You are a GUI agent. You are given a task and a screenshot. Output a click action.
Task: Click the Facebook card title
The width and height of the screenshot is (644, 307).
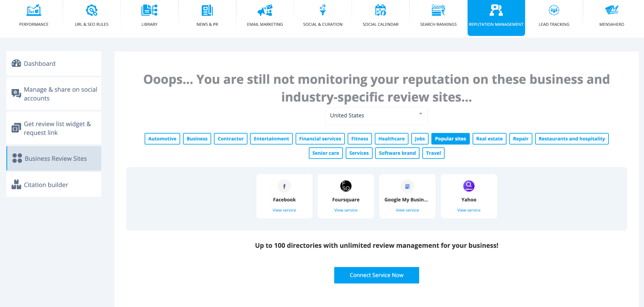point(284,200)
